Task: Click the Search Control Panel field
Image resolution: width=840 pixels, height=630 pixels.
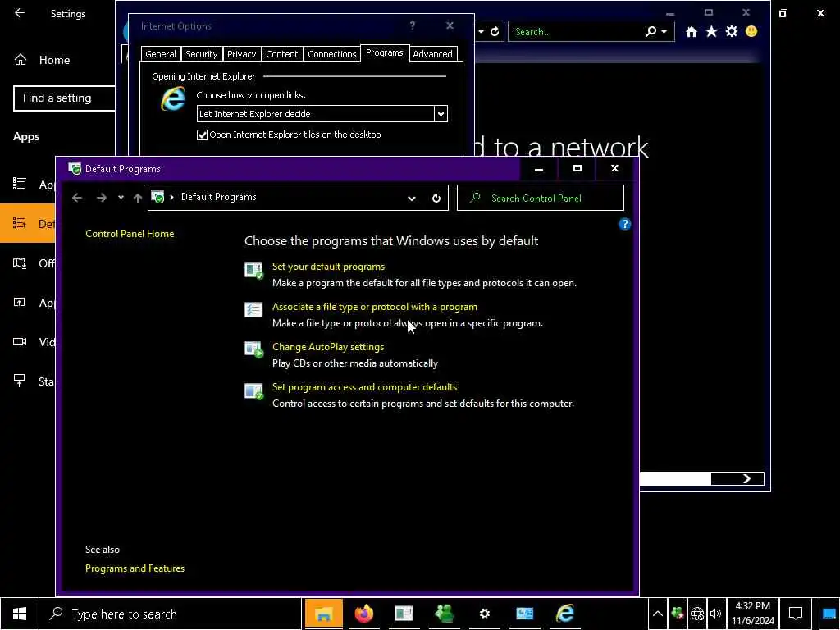Action: click(540, 198)
